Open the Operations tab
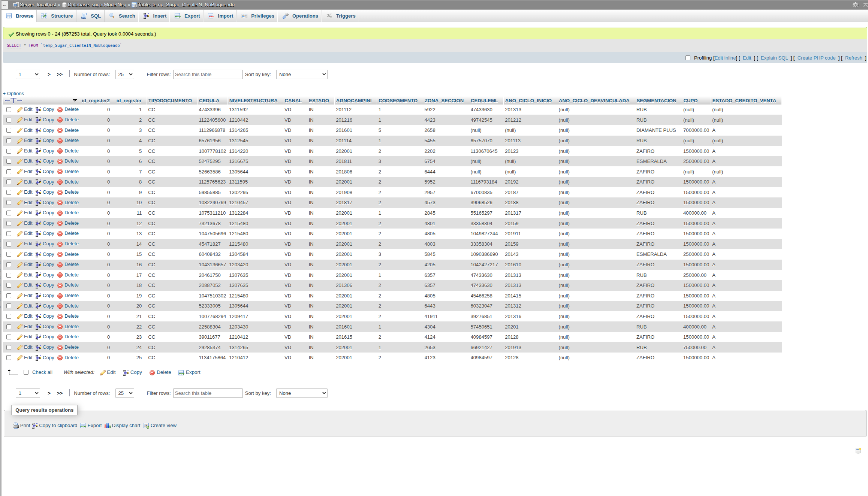This screenshot has width=868, height=496. coord(300,16)
